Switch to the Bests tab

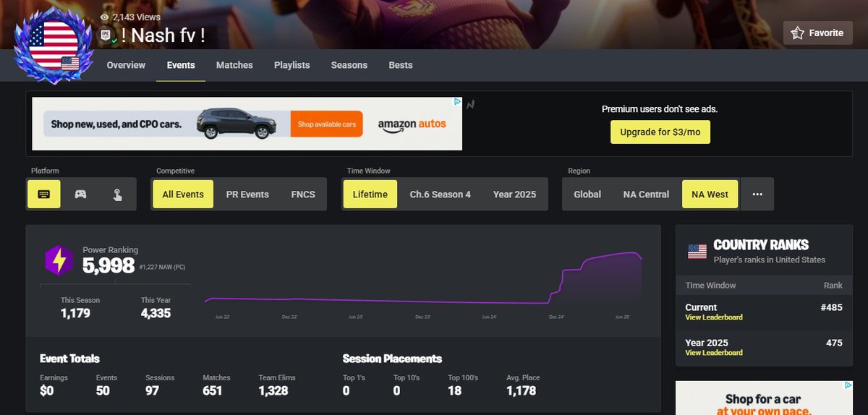click(401, 65)
